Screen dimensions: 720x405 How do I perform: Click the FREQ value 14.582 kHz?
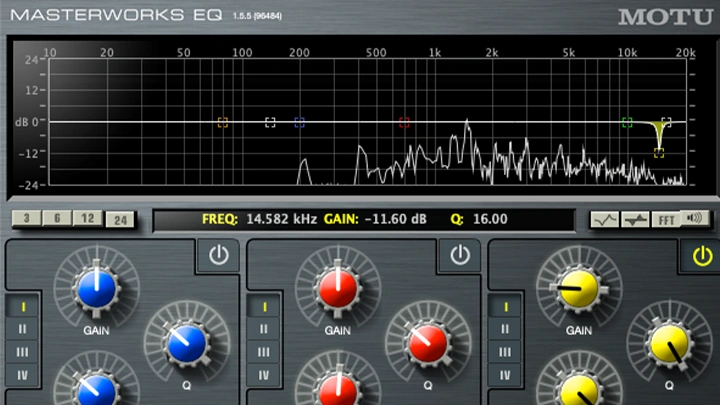click(x=281, y=219)
